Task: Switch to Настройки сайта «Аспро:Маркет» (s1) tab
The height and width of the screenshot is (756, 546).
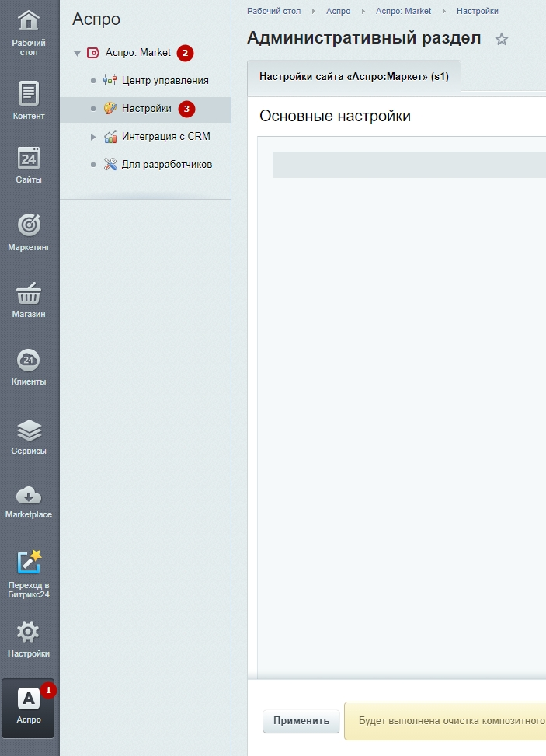Action: (354, 76)
